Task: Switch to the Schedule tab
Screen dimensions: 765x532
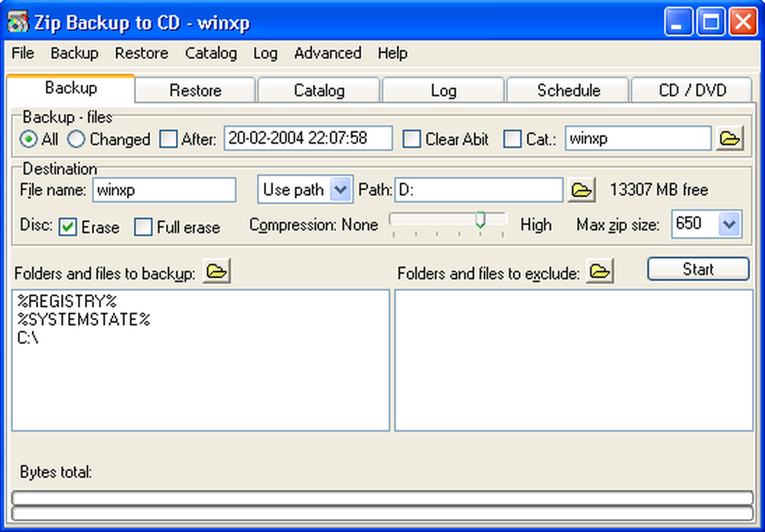Action: click(568, 91)
